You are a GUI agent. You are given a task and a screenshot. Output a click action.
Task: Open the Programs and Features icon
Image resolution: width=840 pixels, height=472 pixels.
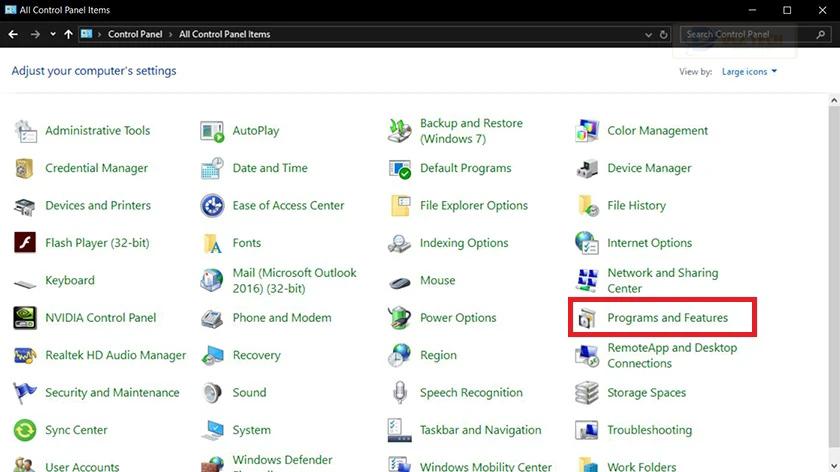point(587,318)
